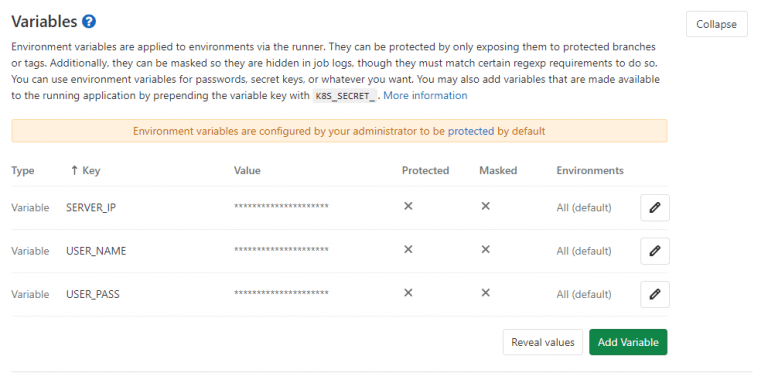This screenshot has height=380, width=768.
Task: Click the Masked X mark for USER_PASS
Action: click(x=485, y=292)
